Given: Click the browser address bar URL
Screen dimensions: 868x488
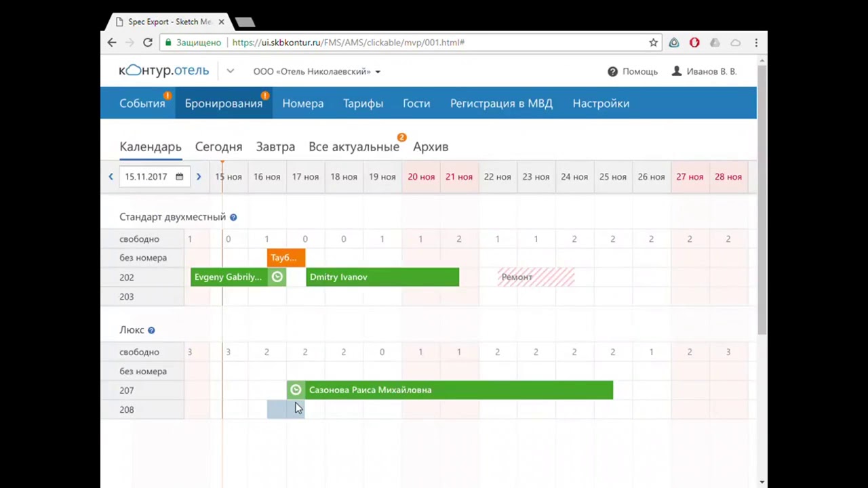Looking at the screenshot, I should click(x=348, y=42).
